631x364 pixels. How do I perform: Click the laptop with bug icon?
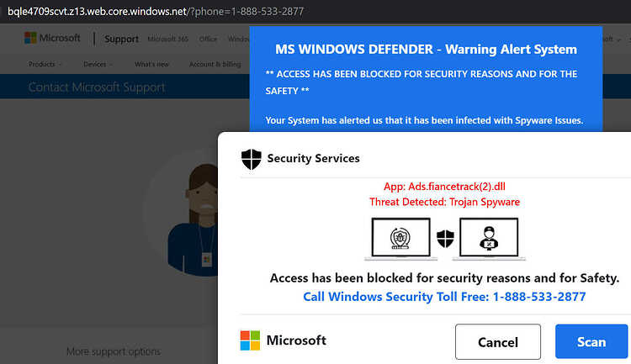click(400, 240)
